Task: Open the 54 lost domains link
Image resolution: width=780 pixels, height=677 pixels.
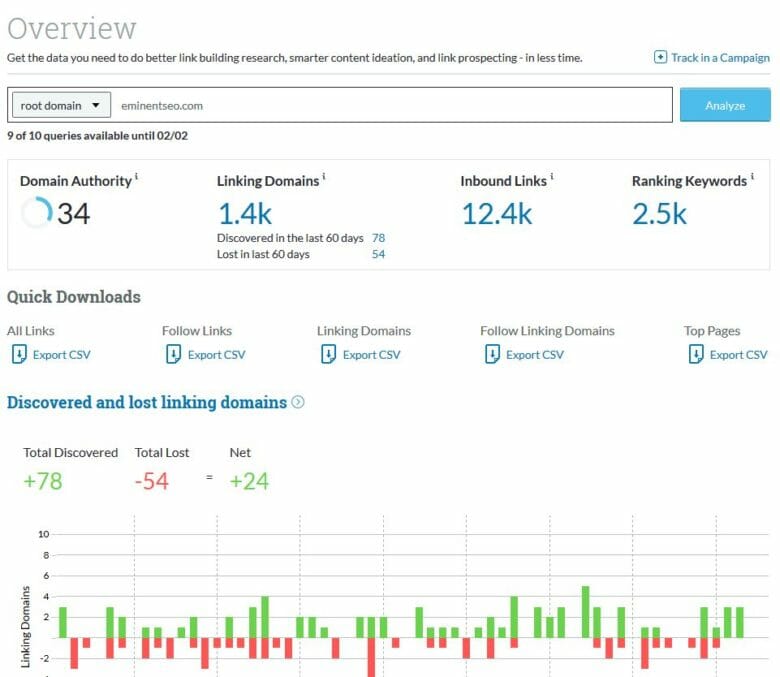Action: click(378, 254)
